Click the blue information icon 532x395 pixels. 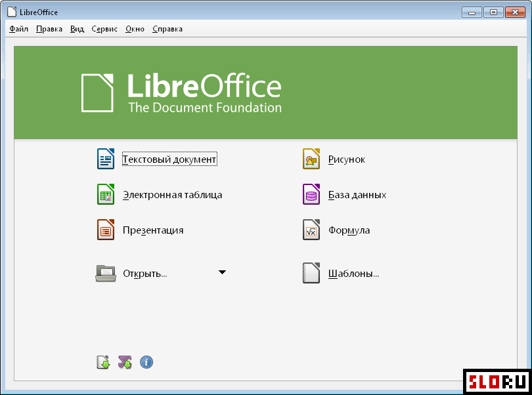[146, 362]
